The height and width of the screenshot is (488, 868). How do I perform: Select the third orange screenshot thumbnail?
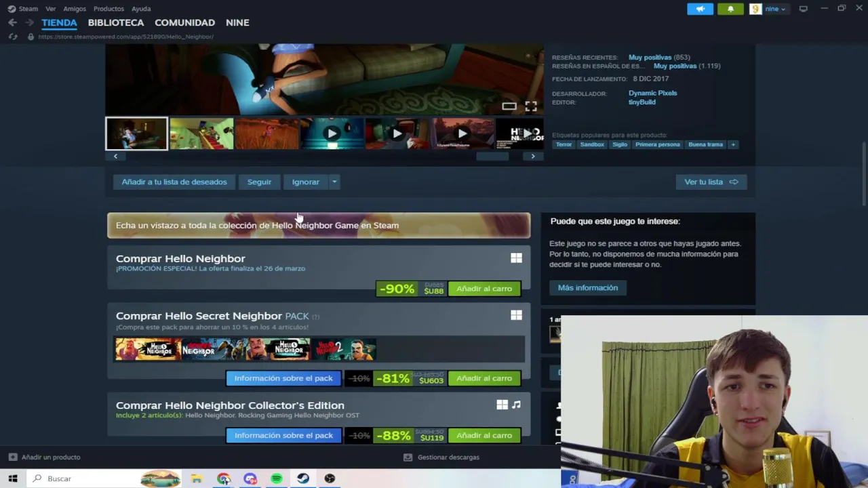(x=267, y=134)
